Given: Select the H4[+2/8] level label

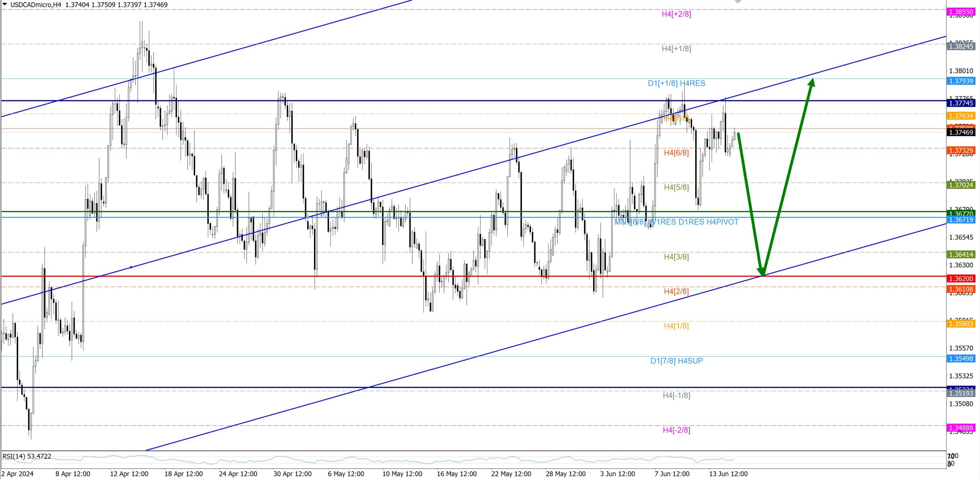Looking at the screenshot, I should [676, 14].
